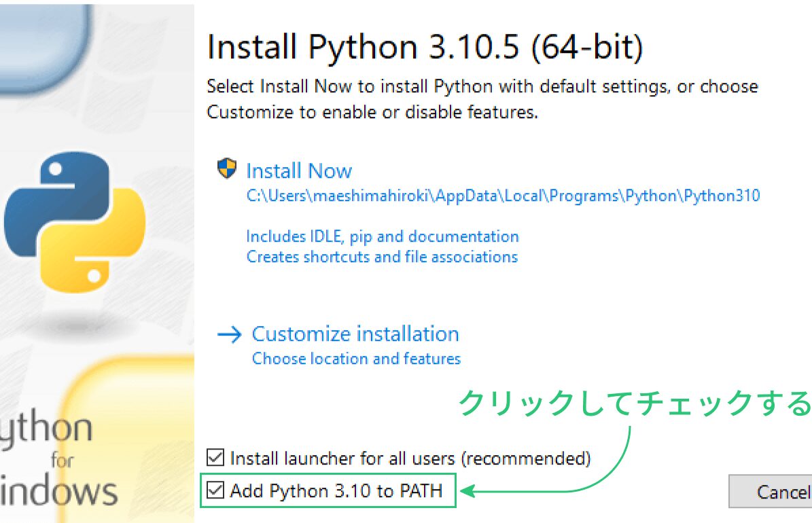Enable the Add Python 3.10 to PATH checkbox

point(215,490)
